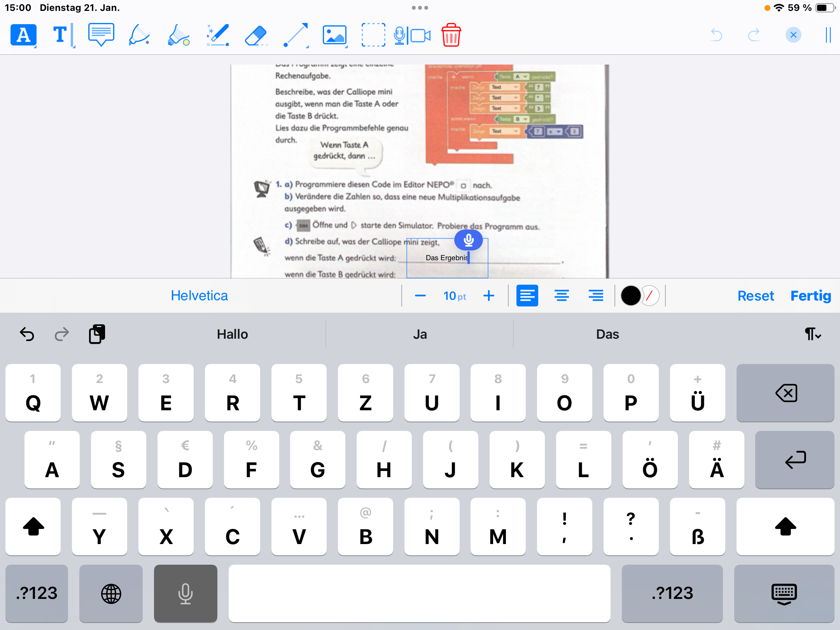Insert suggestion 'Hallo'
The height and width of the screenshot is (630, 840).
tap(232, 334)
